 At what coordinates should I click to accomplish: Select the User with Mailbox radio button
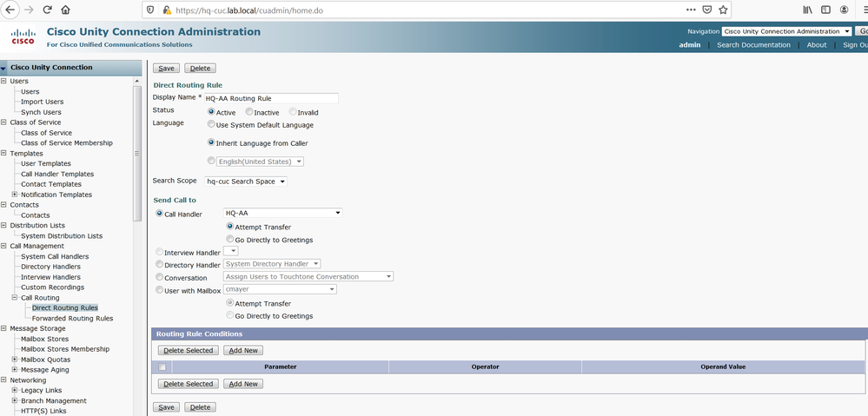click(x=160, y=290)
